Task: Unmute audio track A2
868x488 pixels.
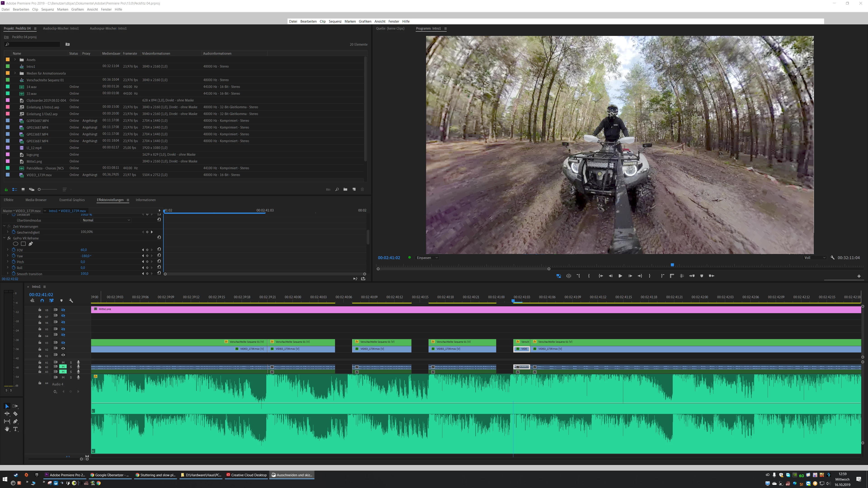Action: (x=63, y=367)
